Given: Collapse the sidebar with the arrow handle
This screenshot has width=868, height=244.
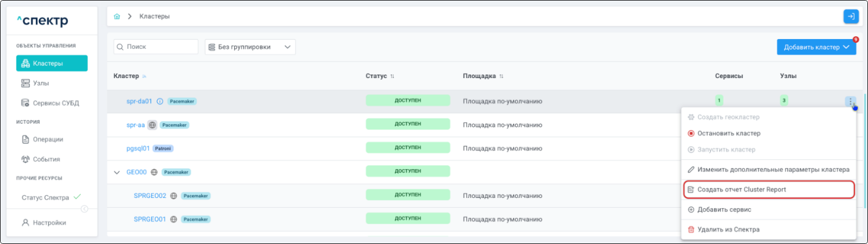Looking at the screenshot, I should click(x=85, y=209).
